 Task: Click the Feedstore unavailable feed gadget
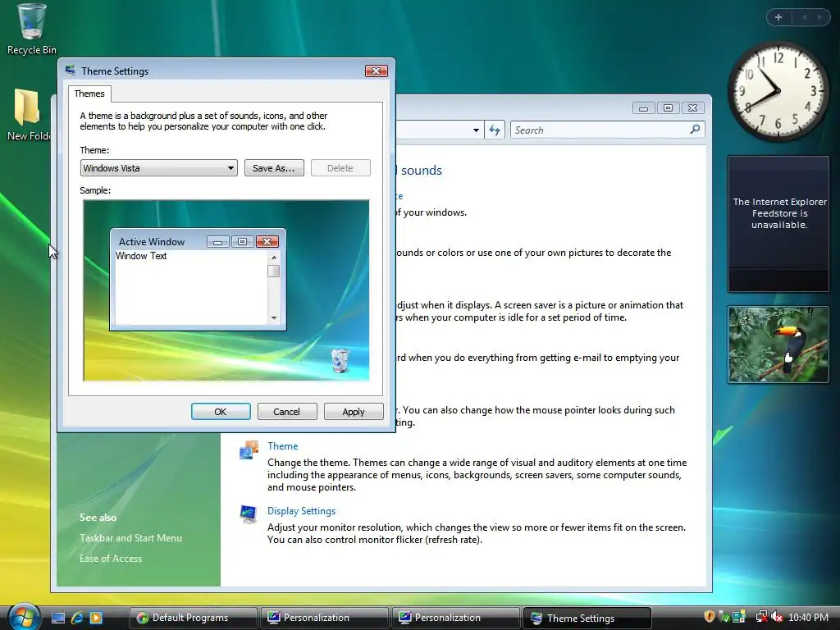[778, 223]
